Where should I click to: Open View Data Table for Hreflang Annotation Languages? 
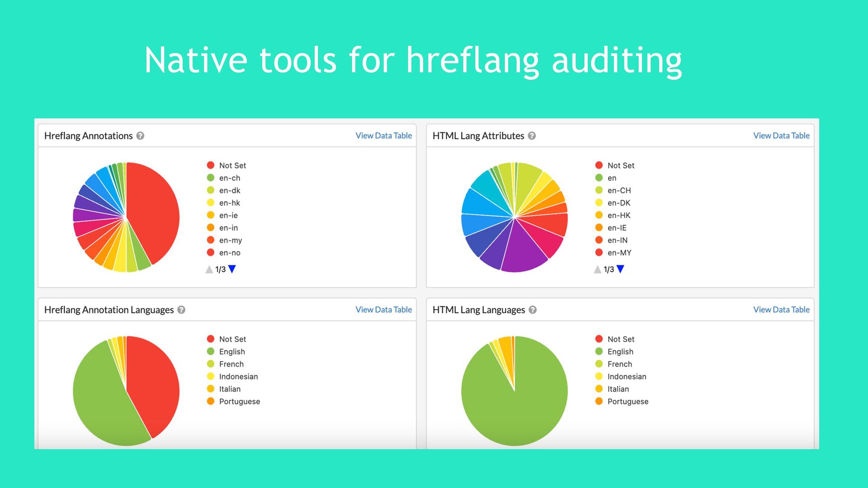pos(383,310)
